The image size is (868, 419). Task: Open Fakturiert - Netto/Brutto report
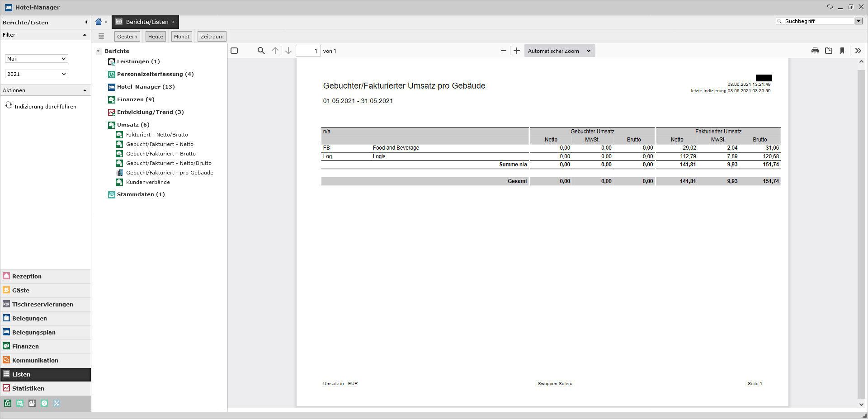point(157,135)
